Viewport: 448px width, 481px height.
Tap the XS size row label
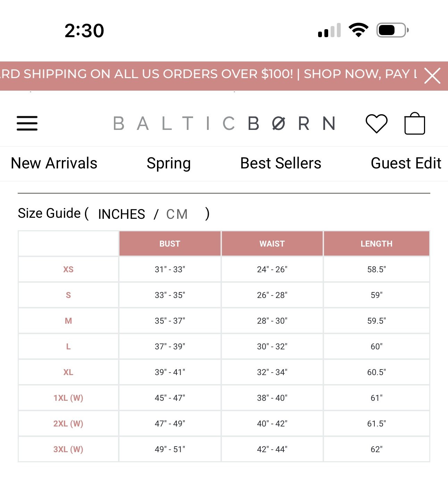[x=68, y=269]
